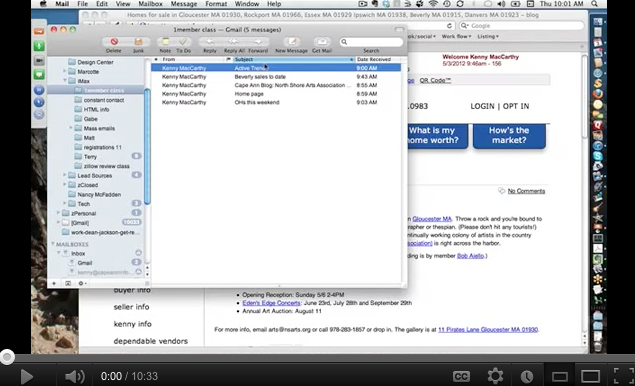This screenshot has width=635, height=386.
Task: Select the Design Center folder
Action: (95, 62)
